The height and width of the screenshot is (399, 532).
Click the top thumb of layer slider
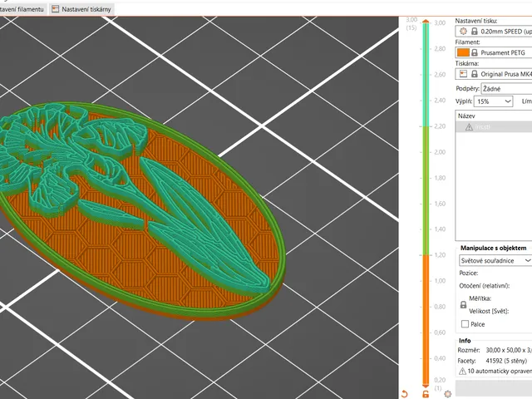click(x=426, y=22)
